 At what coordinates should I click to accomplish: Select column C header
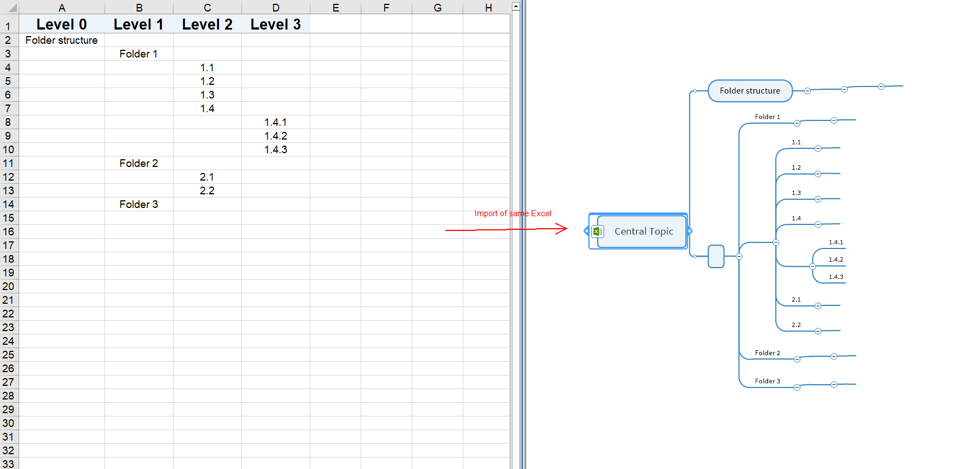[x=207, y=7]
